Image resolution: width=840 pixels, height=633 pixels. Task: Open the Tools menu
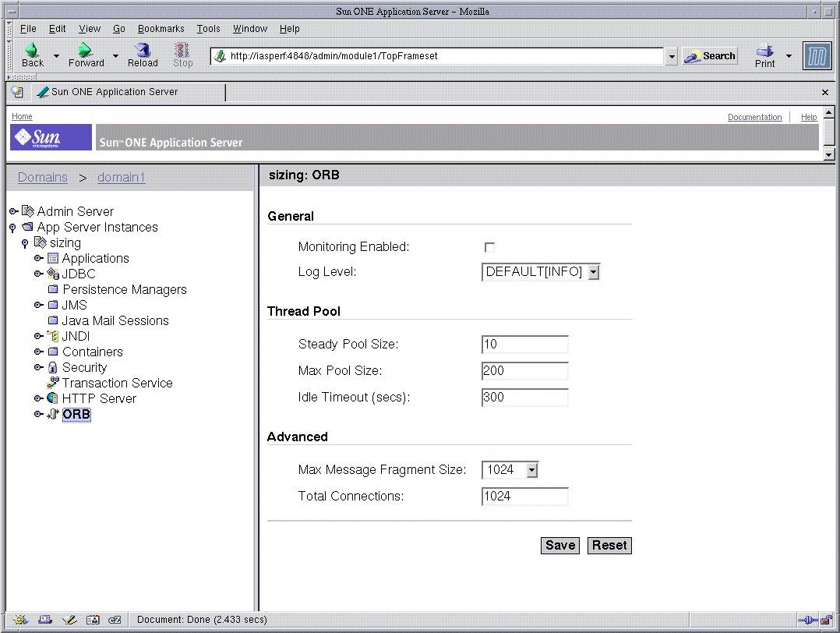(208, 28)
